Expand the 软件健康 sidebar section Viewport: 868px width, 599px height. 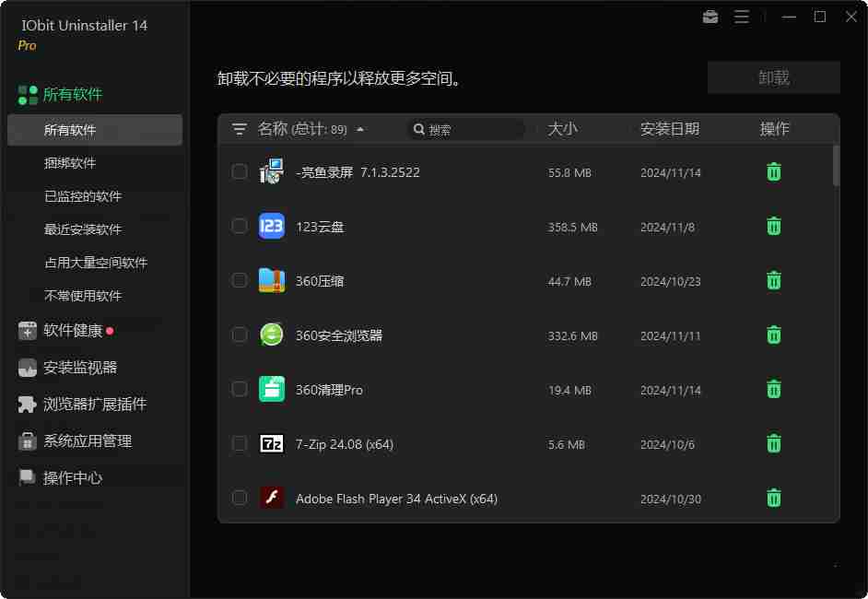73,330
